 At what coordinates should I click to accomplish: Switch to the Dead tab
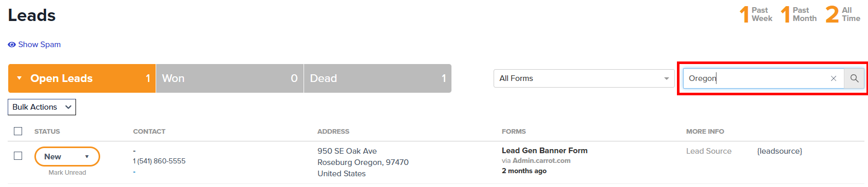click(x=378, y=78)
